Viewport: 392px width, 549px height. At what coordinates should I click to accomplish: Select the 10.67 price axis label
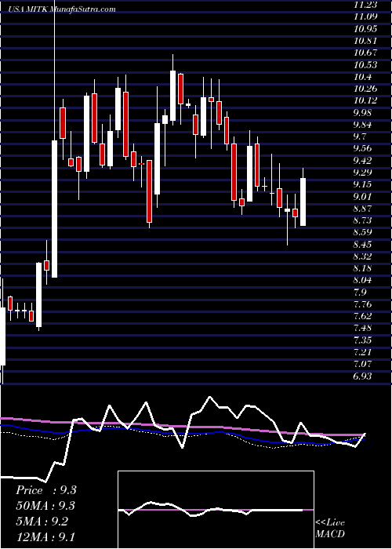[x=365, y=53]
